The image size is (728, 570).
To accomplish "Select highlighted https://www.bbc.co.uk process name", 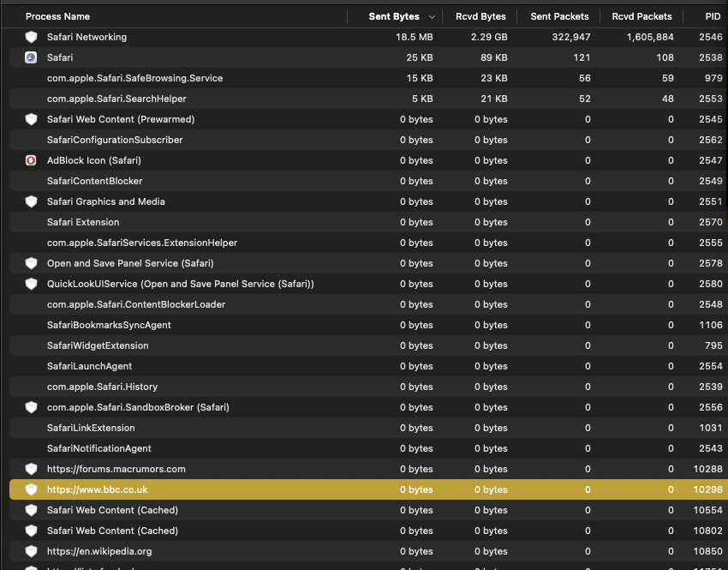I will (97, 489).
